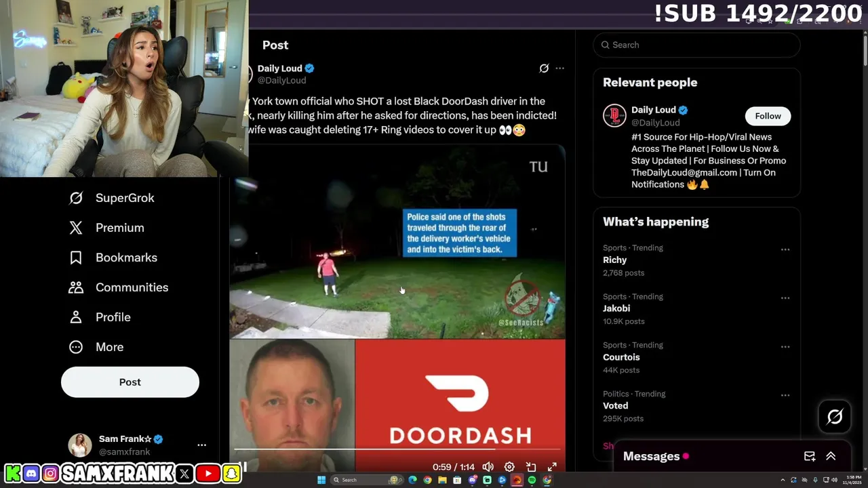
Task: Open Daily Loud author name on post
Action: (279, 68)
